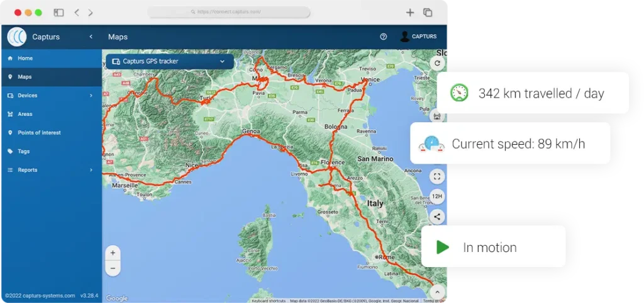This screenshot has width=644, height=303.
Task: Click the share button on the map
Action: pos(437,217)
